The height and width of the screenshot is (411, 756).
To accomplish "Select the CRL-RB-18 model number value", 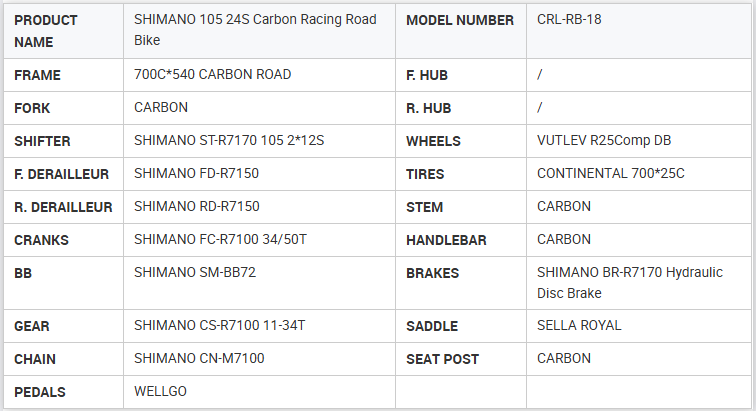I will point(569,20).
